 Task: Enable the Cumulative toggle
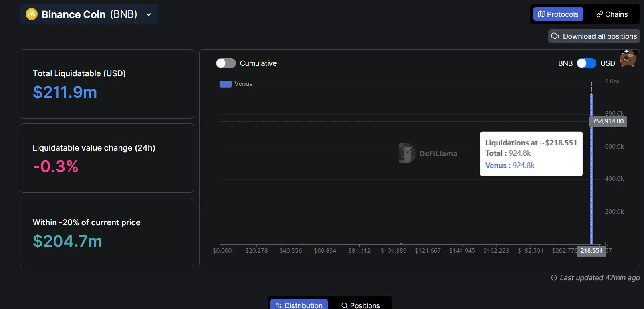[x=226, y=63]
